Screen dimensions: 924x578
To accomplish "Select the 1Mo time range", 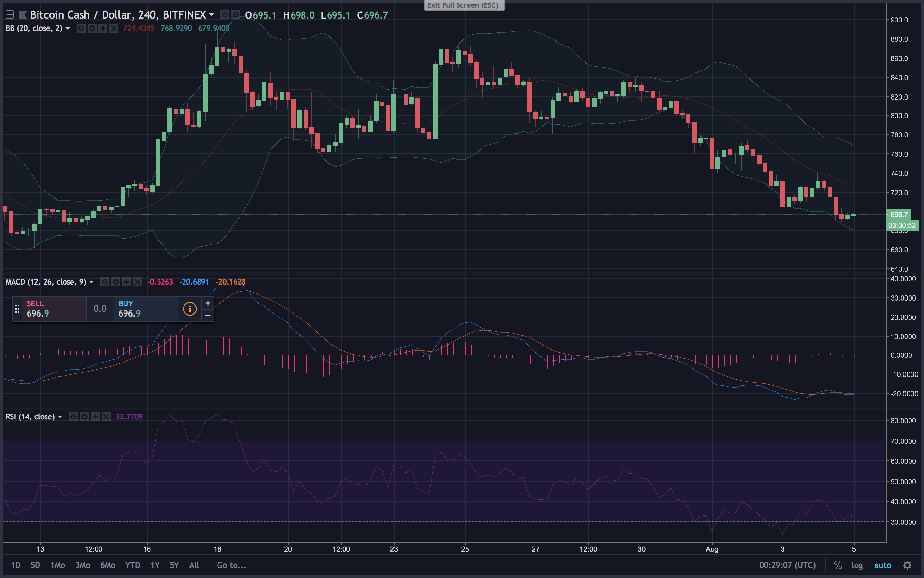I will (x=58, y=565).
